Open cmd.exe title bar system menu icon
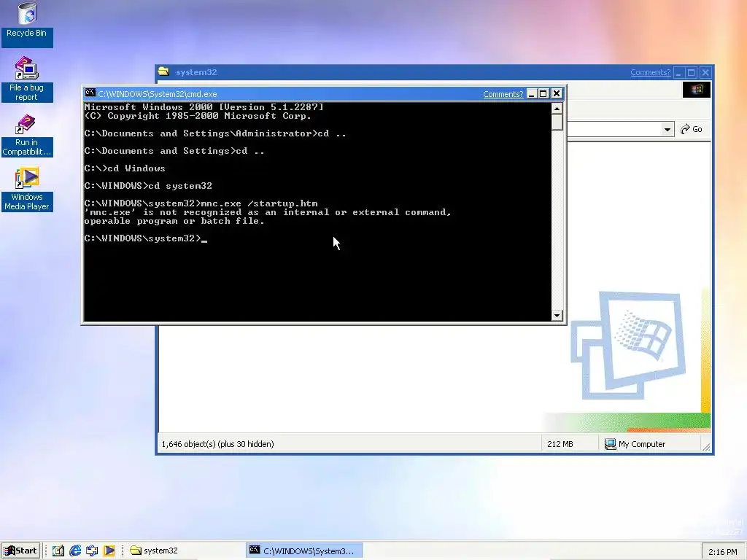 [x=90, y=93]
